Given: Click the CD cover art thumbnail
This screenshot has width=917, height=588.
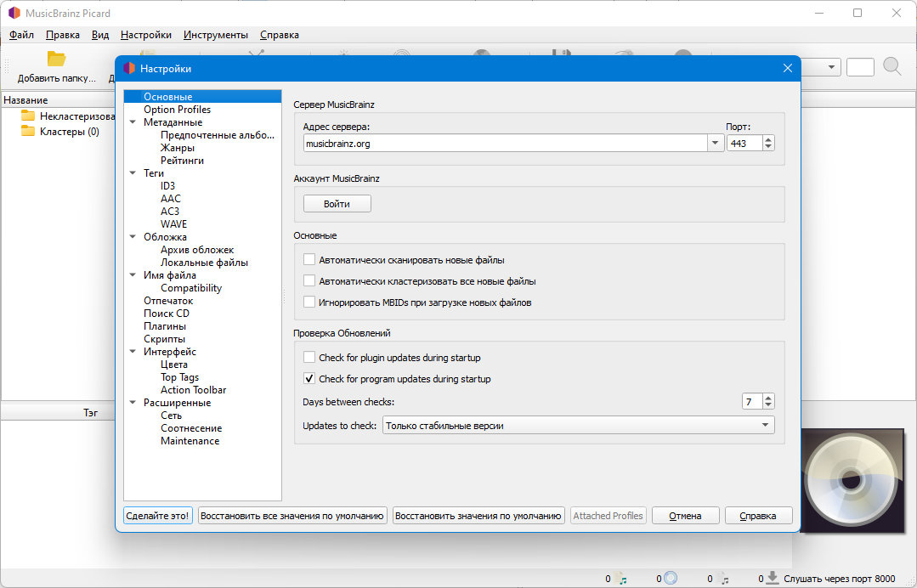Looking at the screenshot, I should click(x=852, y=480).
